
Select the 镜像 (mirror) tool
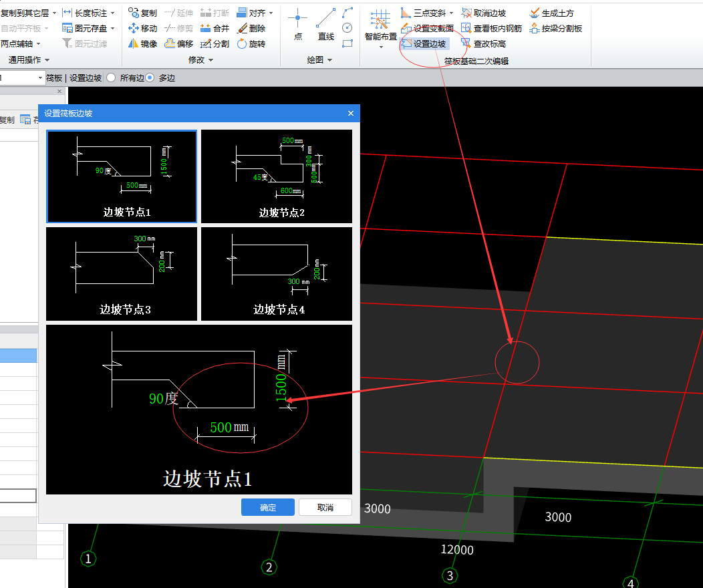point(142,43)
